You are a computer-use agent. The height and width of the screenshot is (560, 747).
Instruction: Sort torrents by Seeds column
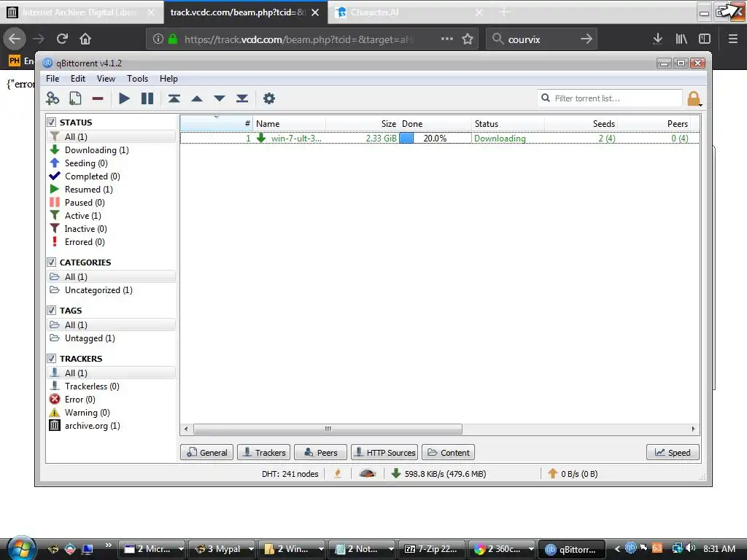[581, 124]
